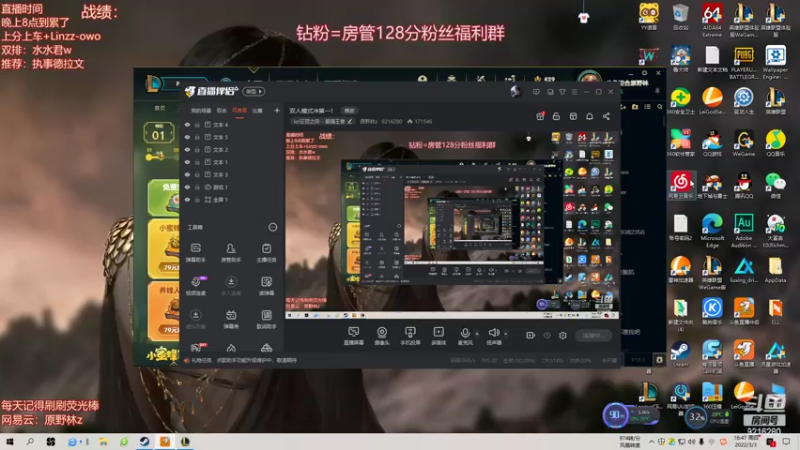Toggle eye visibility for 游戏 1 layer
This screenshot has width=800, height=450.
[187, 187]
